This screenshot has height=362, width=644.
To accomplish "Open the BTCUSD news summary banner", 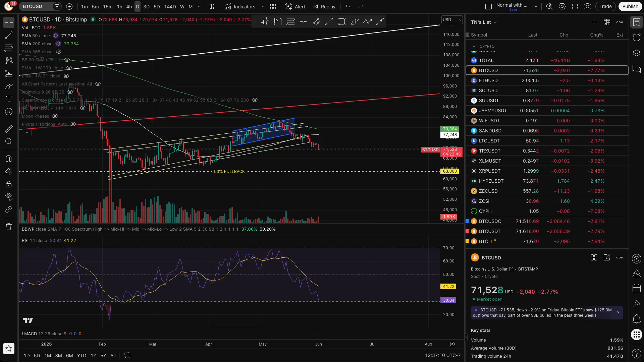I will click(547, 312).
